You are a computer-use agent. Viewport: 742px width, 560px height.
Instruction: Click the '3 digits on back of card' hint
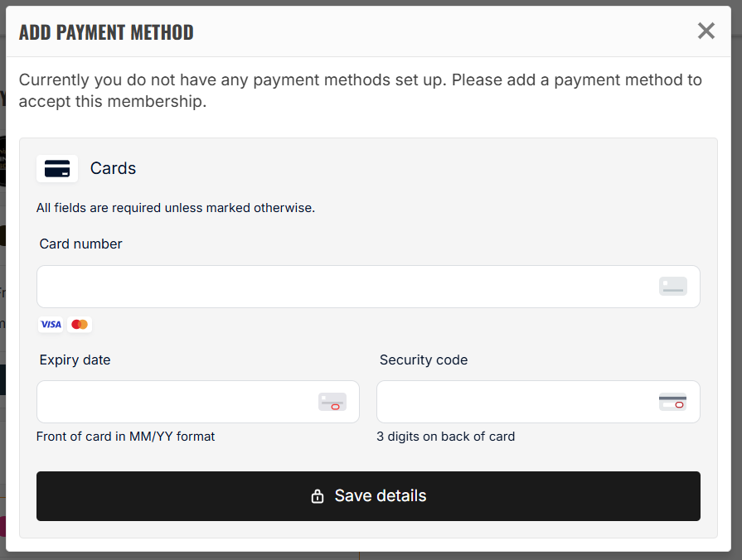coord(446,437)
